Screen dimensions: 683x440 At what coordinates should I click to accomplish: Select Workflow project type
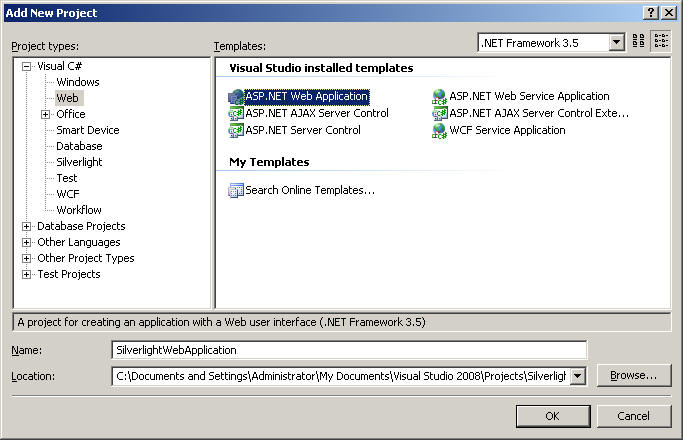click(x=79, y=210)
